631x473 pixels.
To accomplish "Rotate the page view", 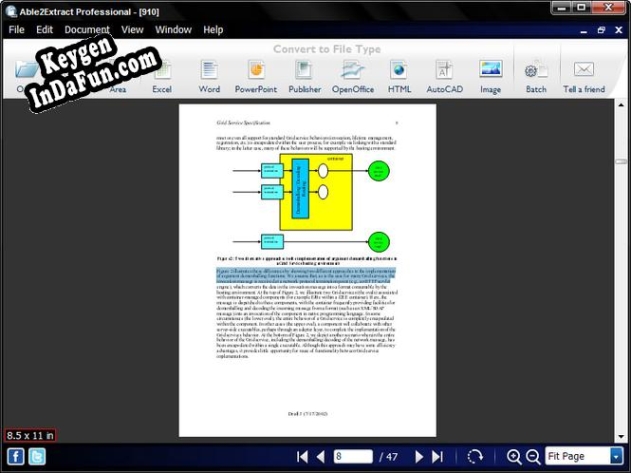I will 475,456.
